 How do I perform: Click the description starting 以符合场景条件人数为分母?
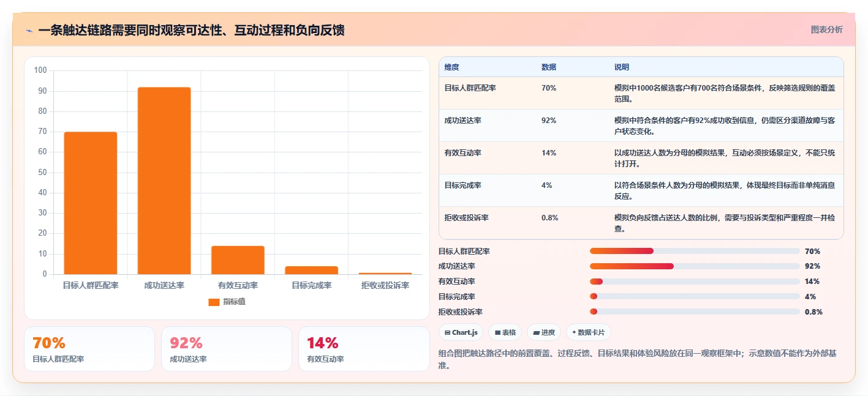point(725,190)
